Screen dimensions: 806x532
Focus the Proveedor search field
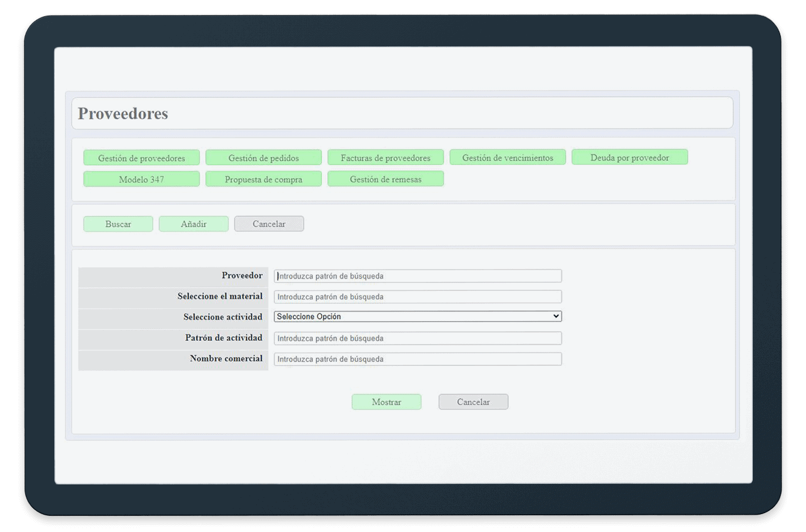click(418, 276)
